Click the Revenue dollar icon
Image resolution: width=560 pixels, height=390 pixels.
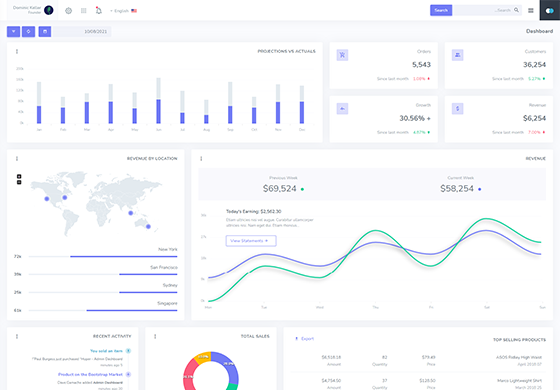[x=458, y=109]
